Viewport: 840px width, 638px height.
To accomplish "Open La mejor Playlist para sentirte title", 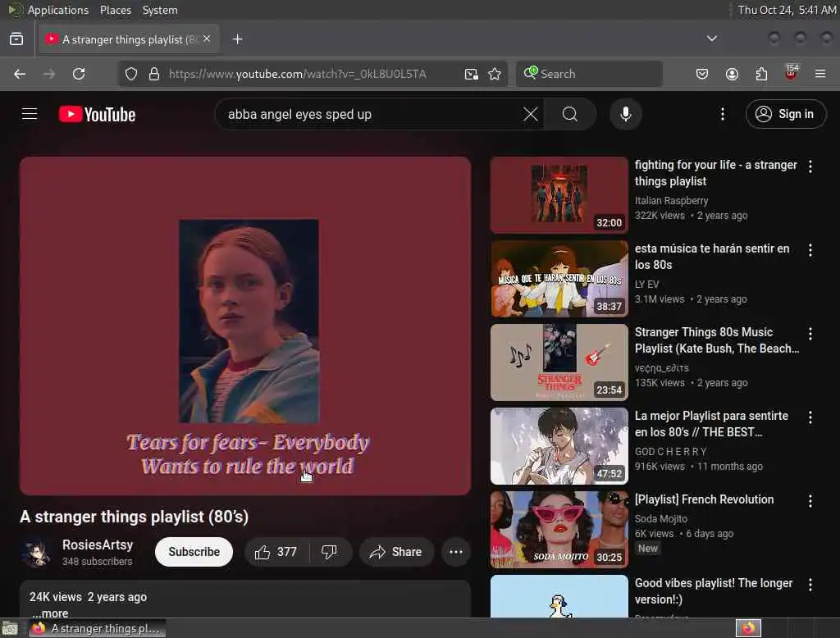I will (711, 424).
